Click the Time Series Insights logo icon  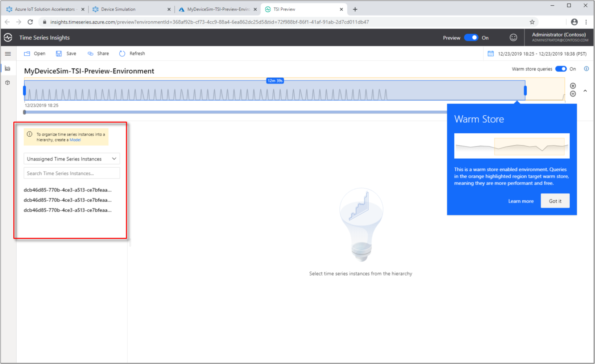(x=8, y=38)
